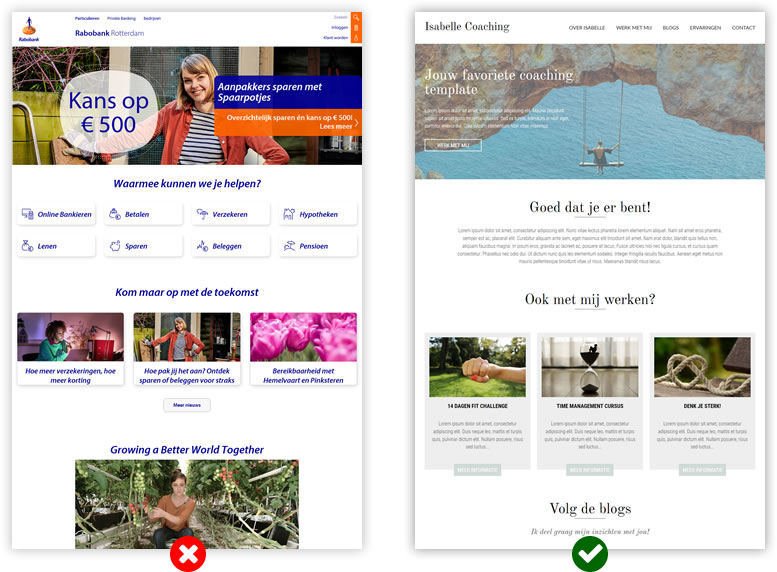This screenshot has width=777, height=572.
Task: Open the Hypotheken house icon tile
Action: coord(289,214)
